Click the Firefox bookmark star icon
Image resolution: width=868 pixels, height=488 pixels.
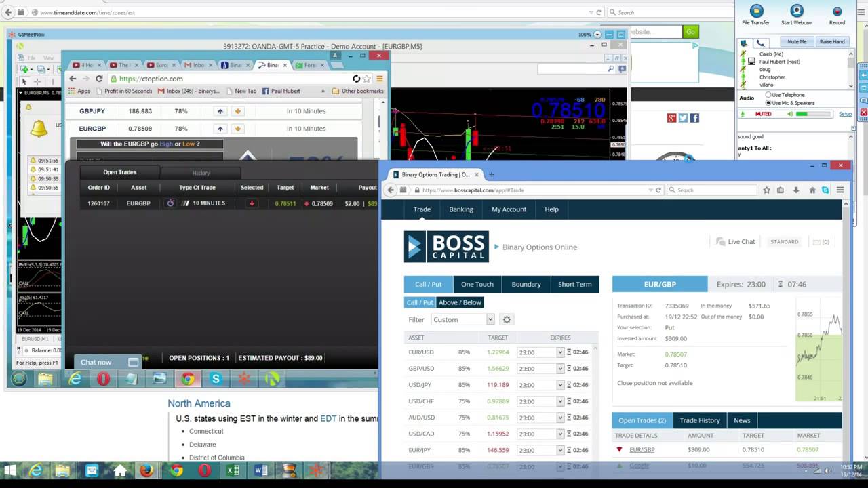(766, 190)
